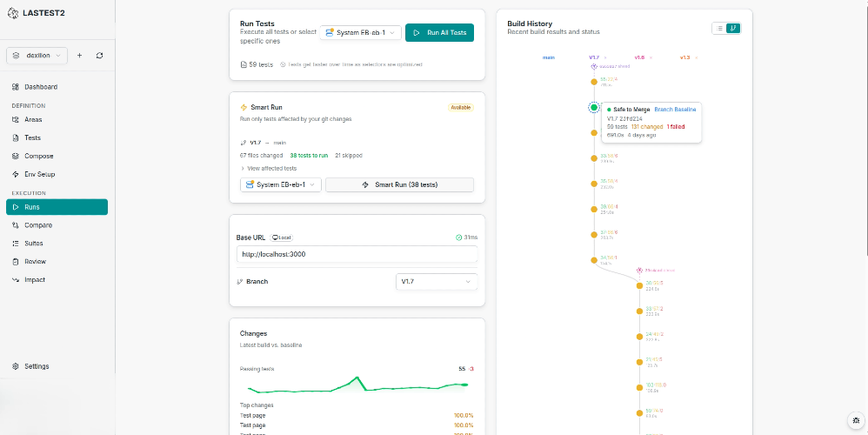The height and width of the screenshot is (435, 868).
Task: Select the topmost yellow build node under V1.7
Action: (594, 82)
